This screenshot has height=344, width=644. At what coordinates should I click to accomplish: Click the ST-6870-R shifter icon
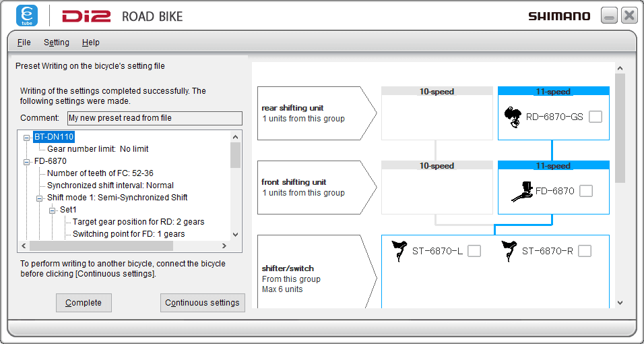(x=509, y=251)
